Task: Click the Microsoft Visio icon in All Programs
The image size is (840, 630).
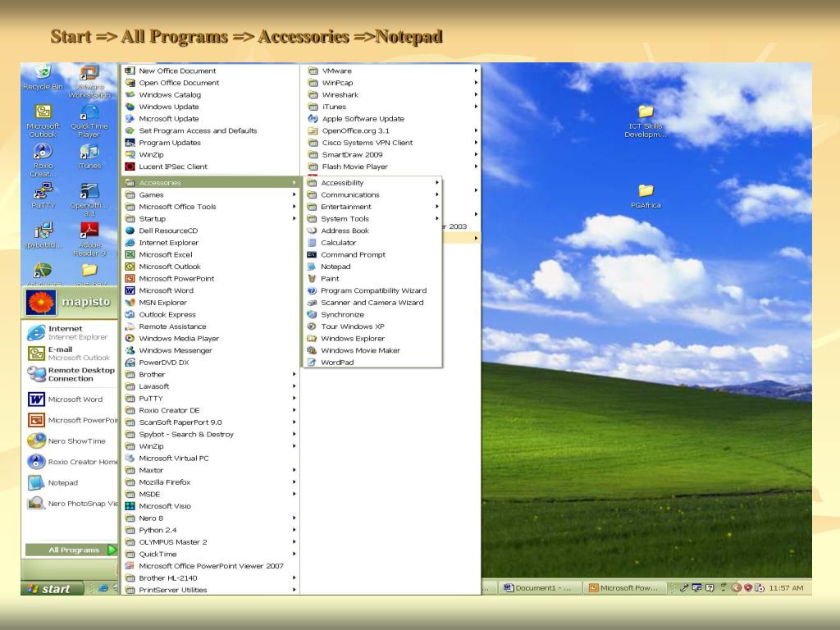Action: [x=130, y=505]
